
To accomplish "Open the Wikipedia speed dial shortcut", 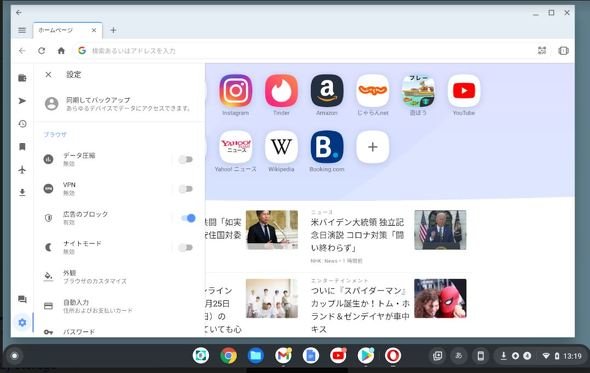I will coord(281,147).
